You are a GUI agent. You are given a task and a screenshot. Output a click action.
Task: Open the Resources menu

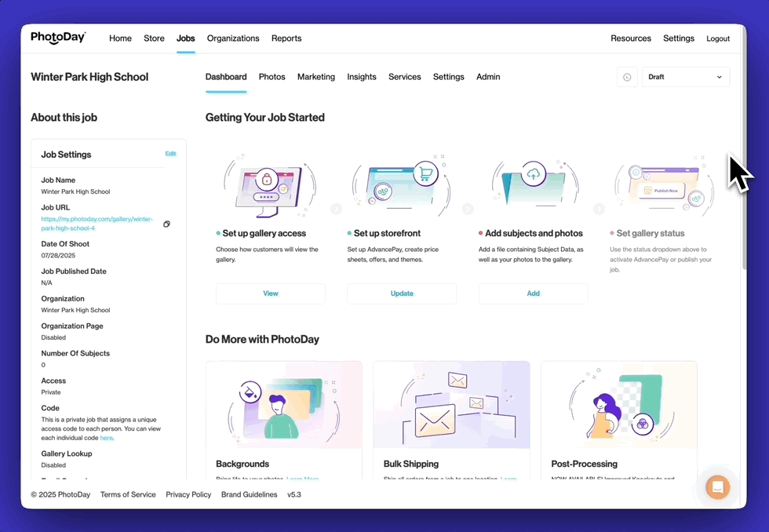(631, 38)
